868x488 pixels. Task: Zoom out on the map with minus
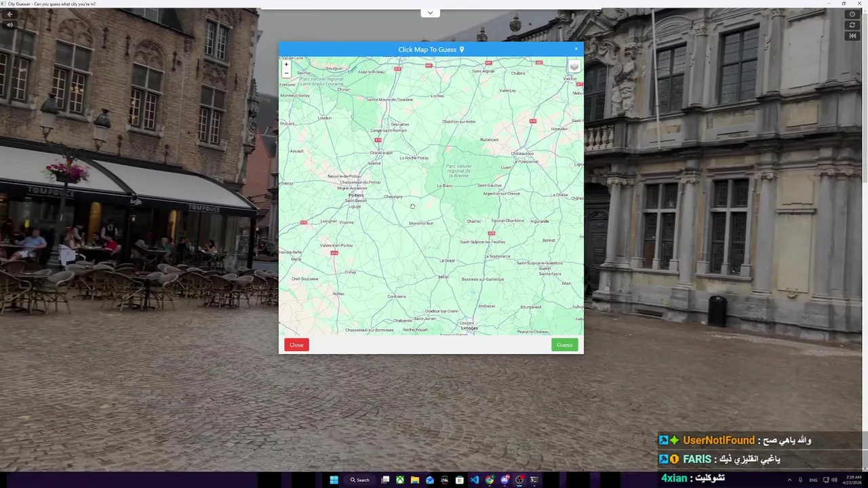pyautogui.click(x=286, y=73)
